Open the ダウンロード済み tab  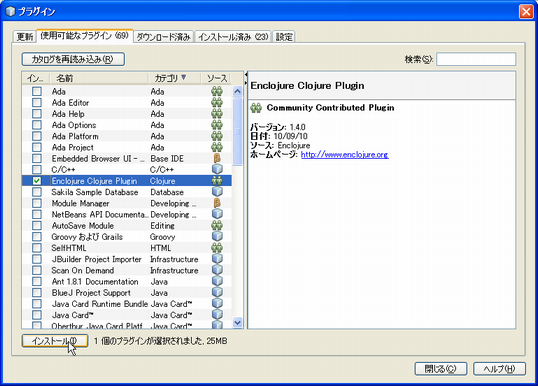[163, 37]
